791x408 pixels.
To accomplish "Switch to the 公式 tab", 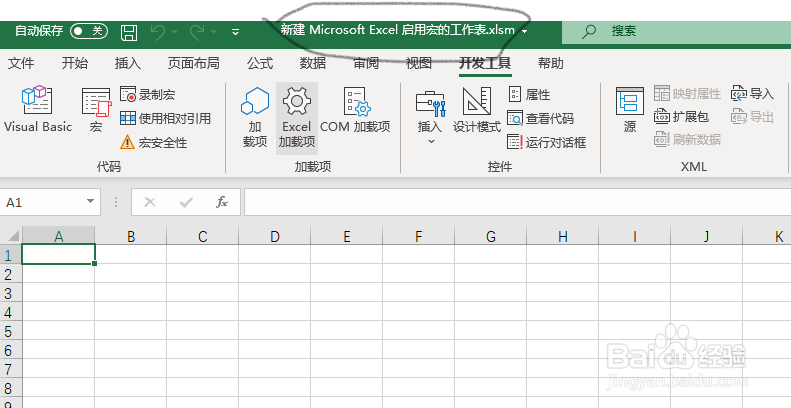I will click(x=260, y=63).
